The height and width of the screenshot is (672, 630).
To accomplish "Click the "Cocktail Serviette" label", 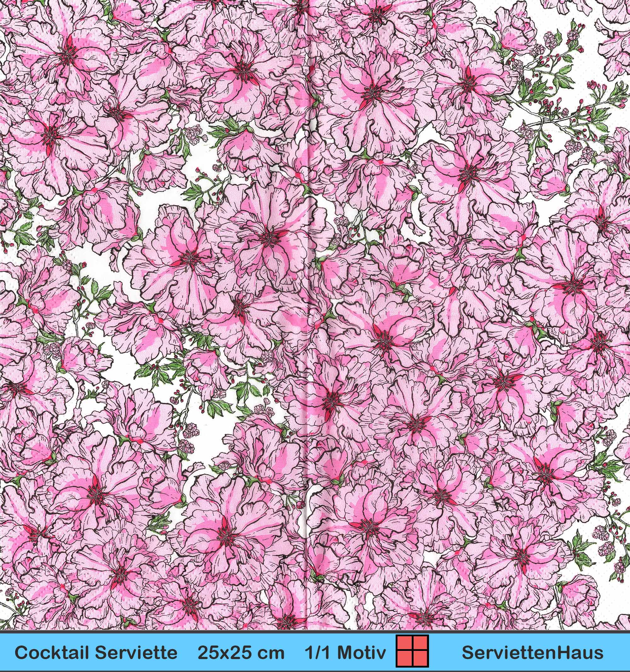I will [x=96, y=653].
